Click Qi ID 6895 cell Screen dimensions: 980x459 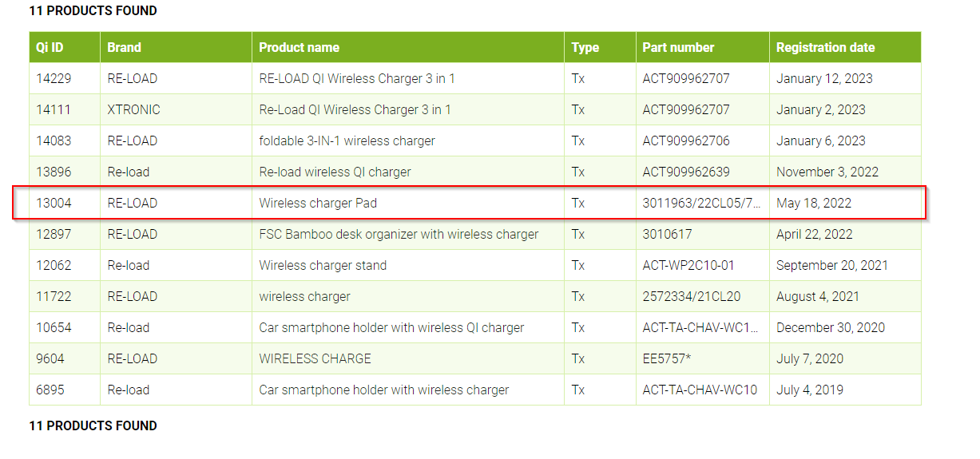click(x=50, y=390)
